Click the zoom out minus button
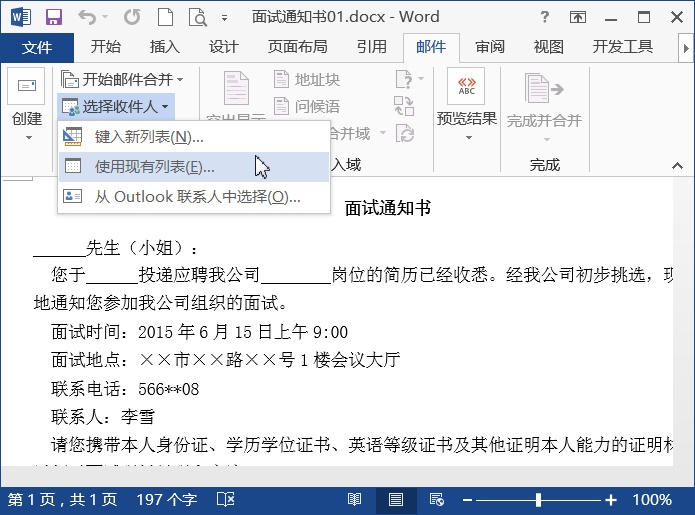This screenshot has width=695, height=515. [467, 500]
